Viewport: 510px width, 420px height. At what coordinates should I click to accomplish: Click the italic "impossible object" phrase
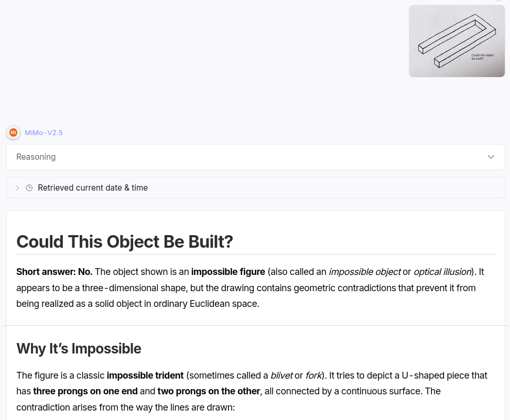365,272
